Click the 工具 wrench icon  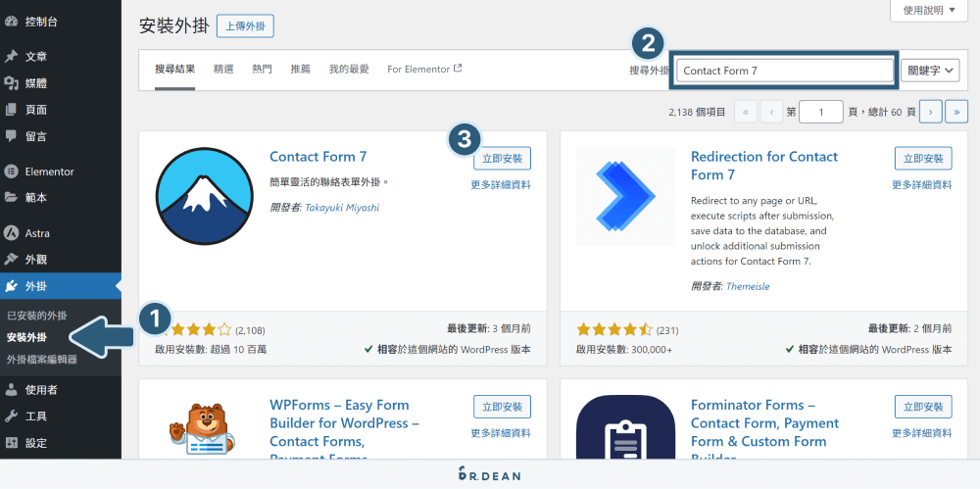click(11, 416)
